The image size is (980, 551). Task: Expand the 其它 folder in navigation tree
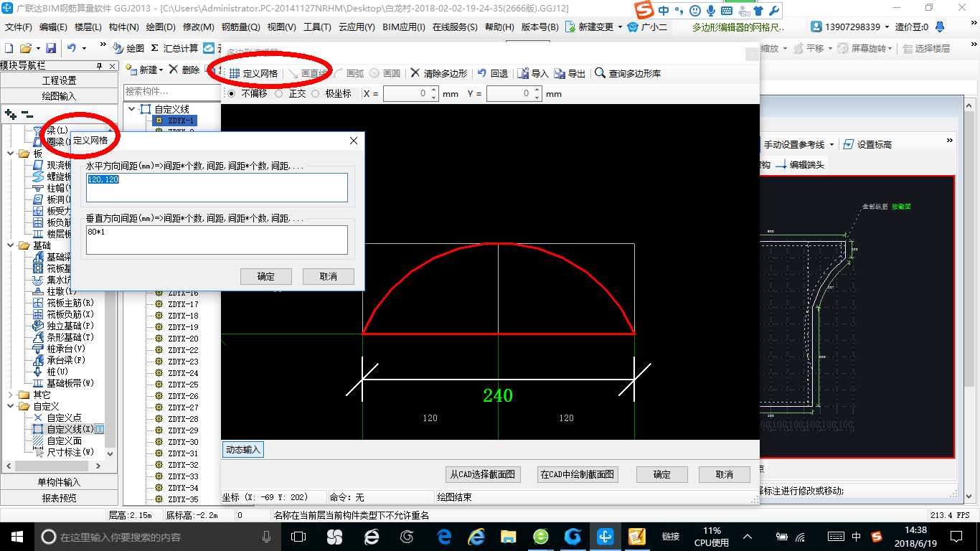[x=10, y=395]
